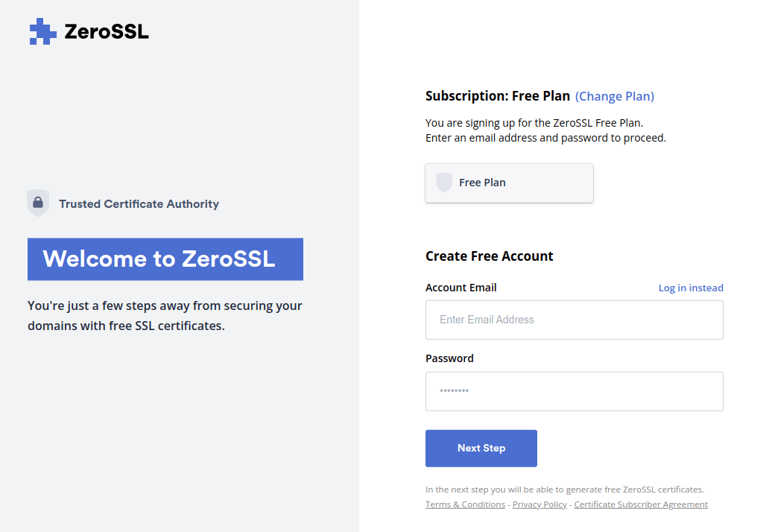Open the Certificate Subscriber Agreement link
Screen dimensions: 772x532
(640, 504)
